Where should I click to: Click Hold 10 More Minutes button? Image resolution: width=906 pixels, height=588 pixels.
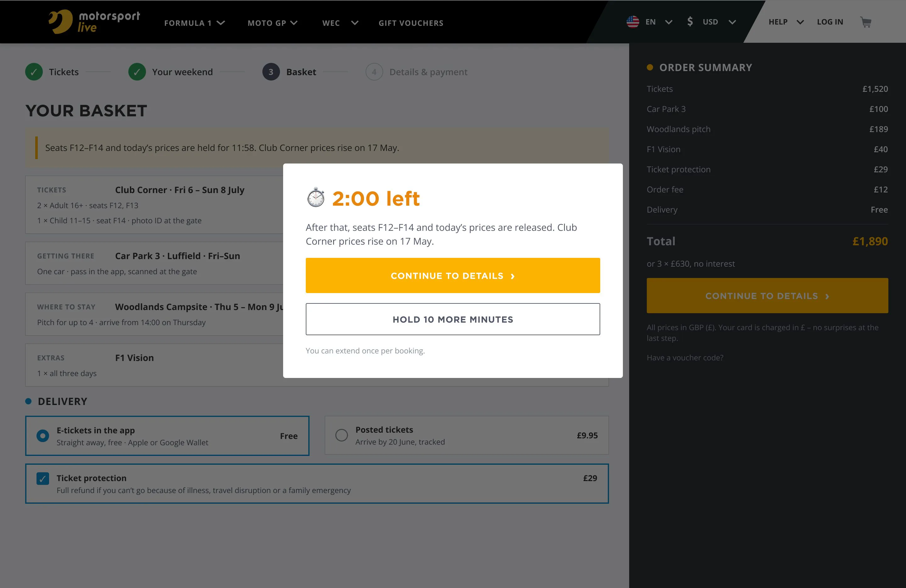(453, 319)
